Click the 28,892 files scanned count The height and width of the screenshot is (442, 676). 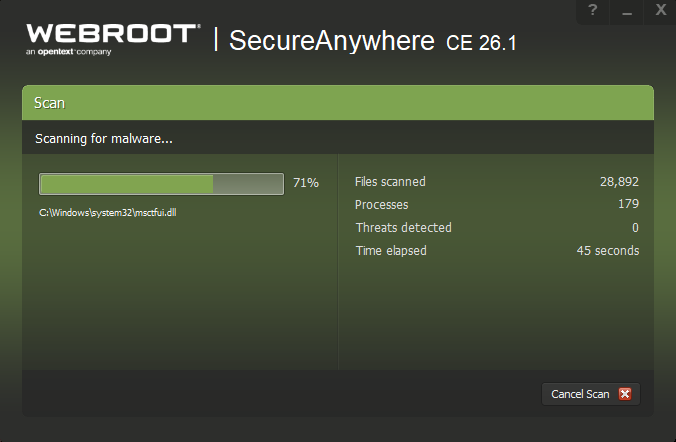point(619,182)
